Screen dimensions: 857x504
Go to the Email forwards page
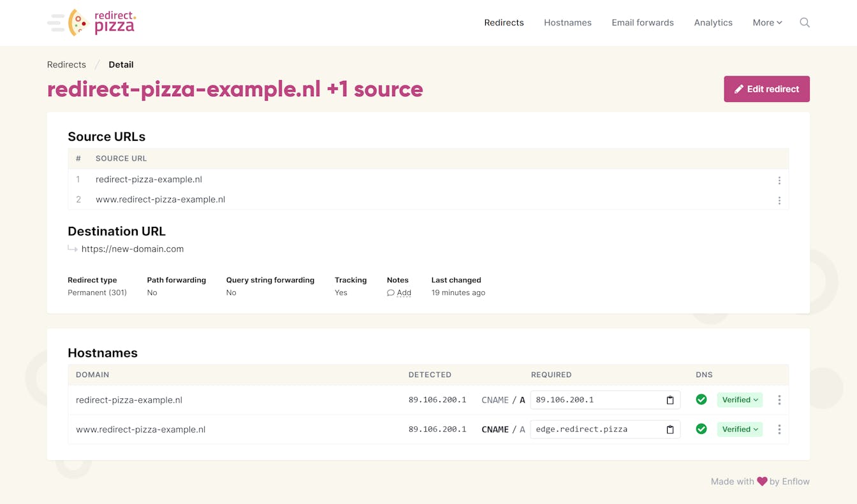(642, 22)
